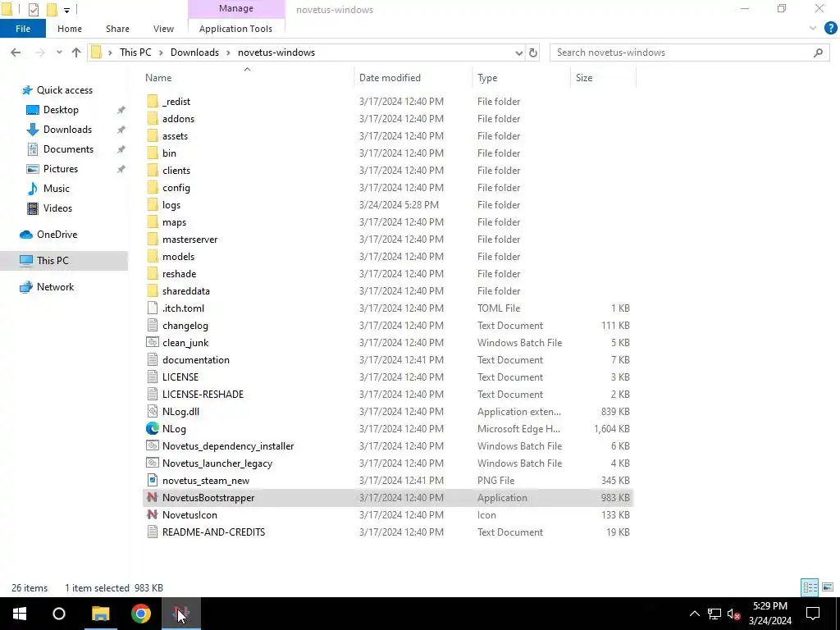Go back with the Back arrow
Viewport: 840px width, 630px height.
pyautogui.click(x=16, y=52)
